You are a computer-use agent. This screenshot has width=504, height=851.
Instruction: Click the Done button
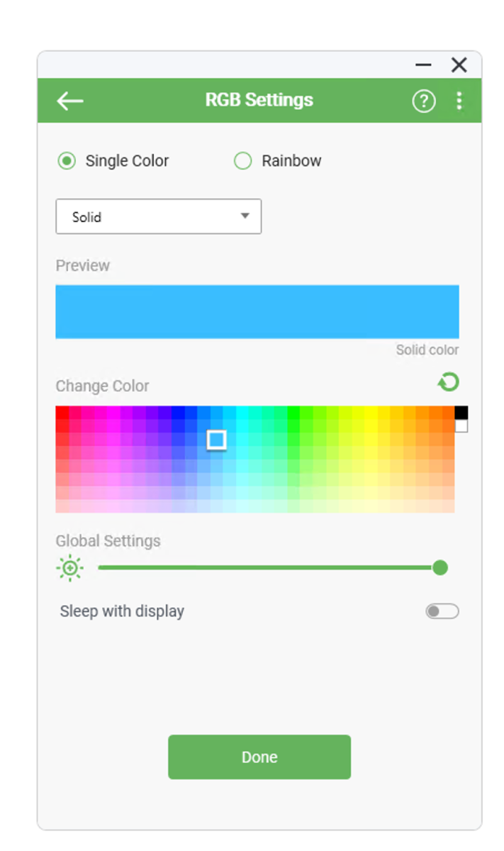pos(259,757)
